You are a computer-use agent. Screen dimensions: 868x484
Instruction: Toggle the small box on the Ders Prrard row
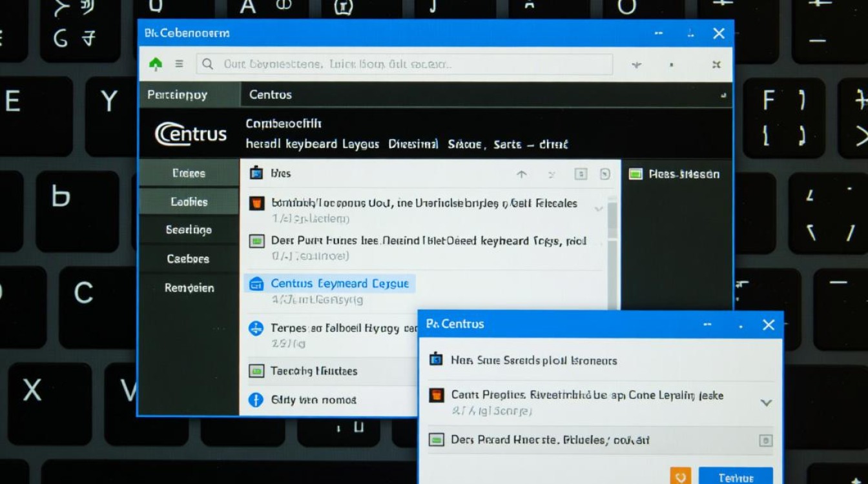coord(765,441)
